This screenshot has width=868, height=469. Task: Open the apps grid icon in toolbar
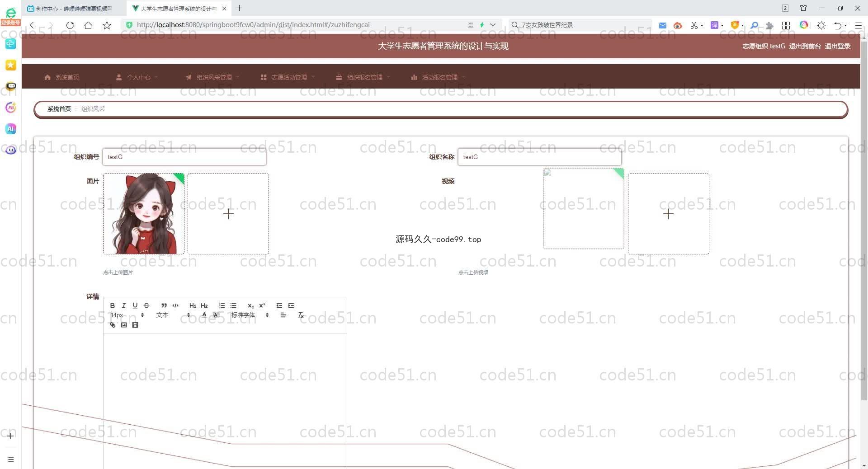click(x=786, y=25)
